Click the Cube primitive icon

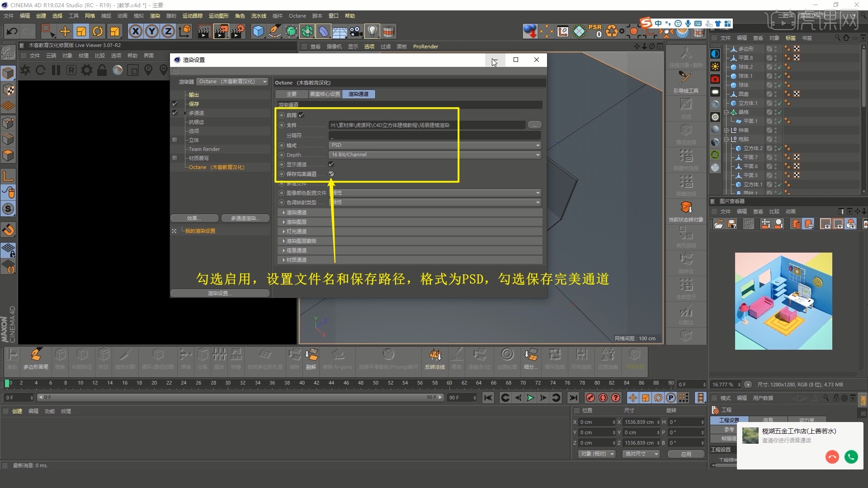258,31
